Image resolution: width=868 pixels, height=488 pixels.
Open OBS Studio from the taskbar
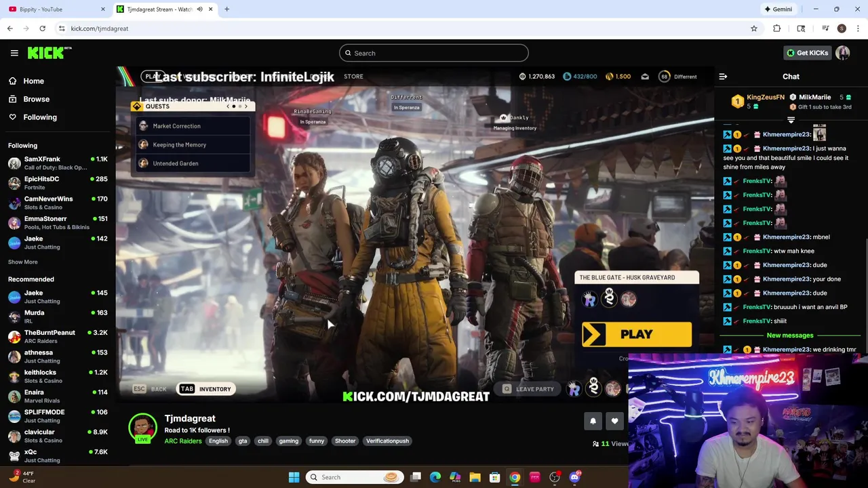point(555,477)
